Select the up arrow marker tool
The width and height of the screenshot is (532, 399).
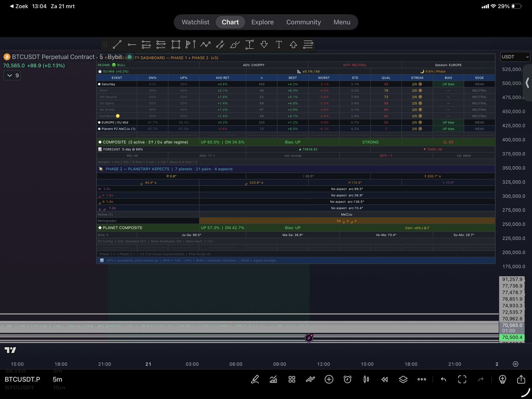[293, 44]
